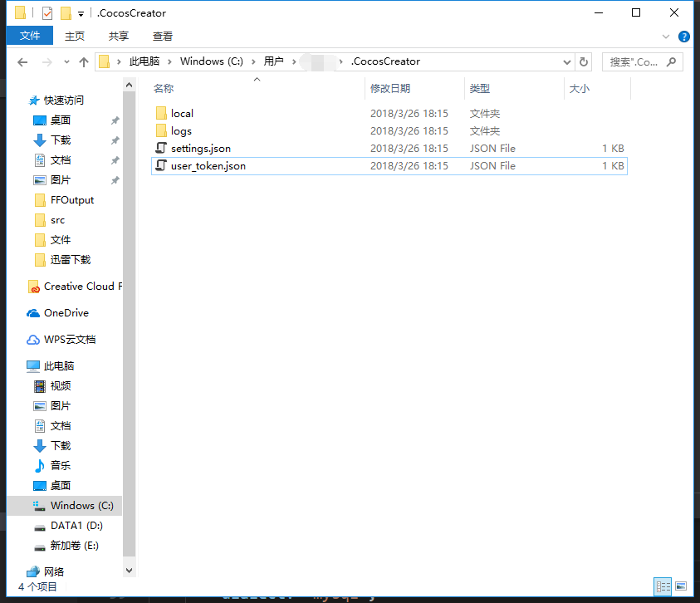Open the recent locations dropdown arrow
This screenshot has height=603, width=700.
coord(66,62)
